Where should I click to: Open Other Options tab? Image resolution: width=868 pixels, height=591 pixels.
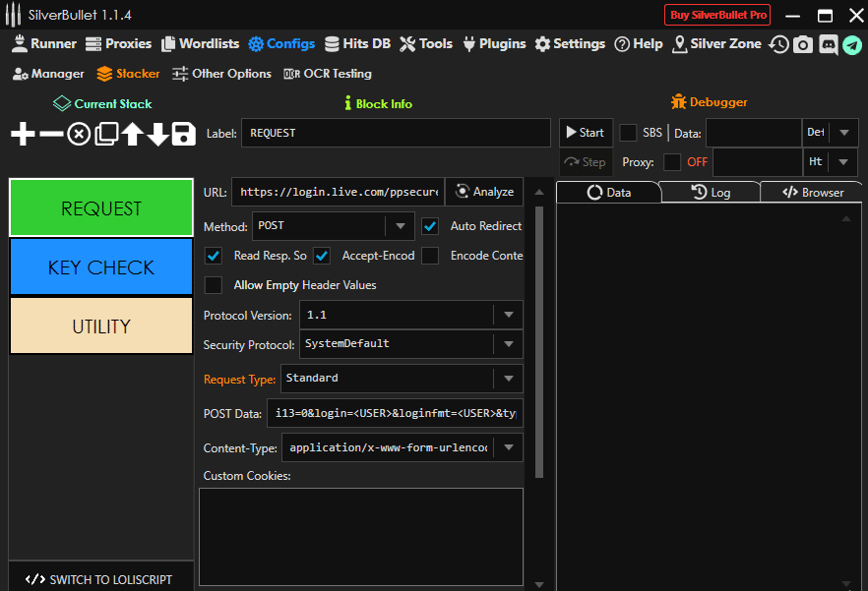click(221, 74)
